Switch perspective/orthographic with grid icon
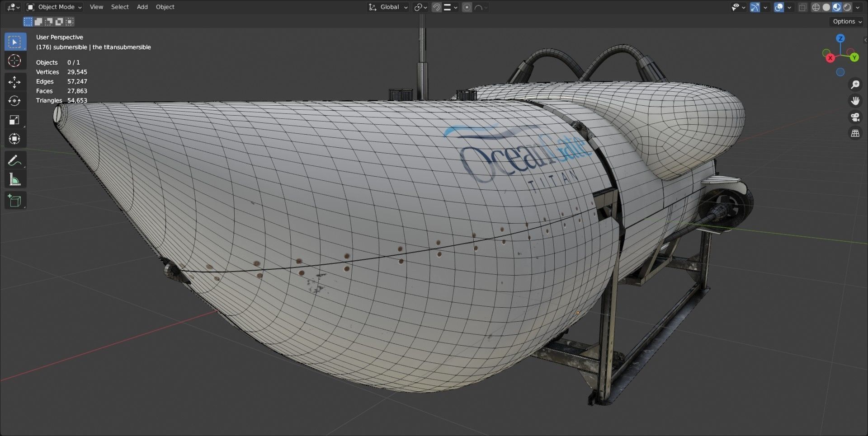The height and width of the screenshot is (436, 868). (x=855, y=133)
